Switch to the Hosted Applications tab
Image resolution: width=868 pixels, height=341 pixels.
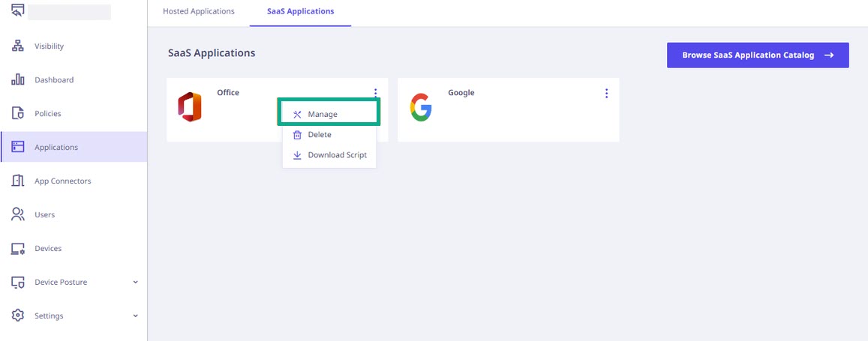tap(199, 11)
